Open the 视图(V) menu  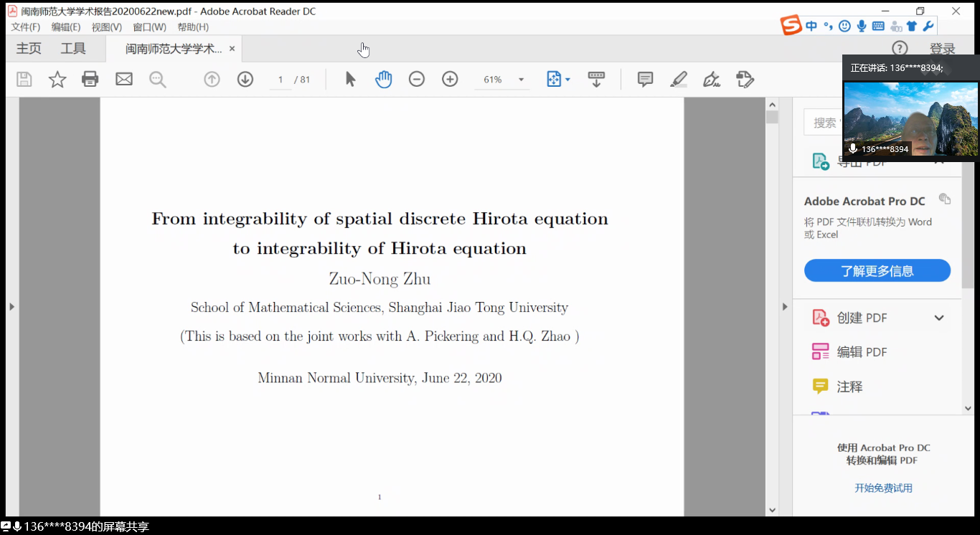pos(106,27)
